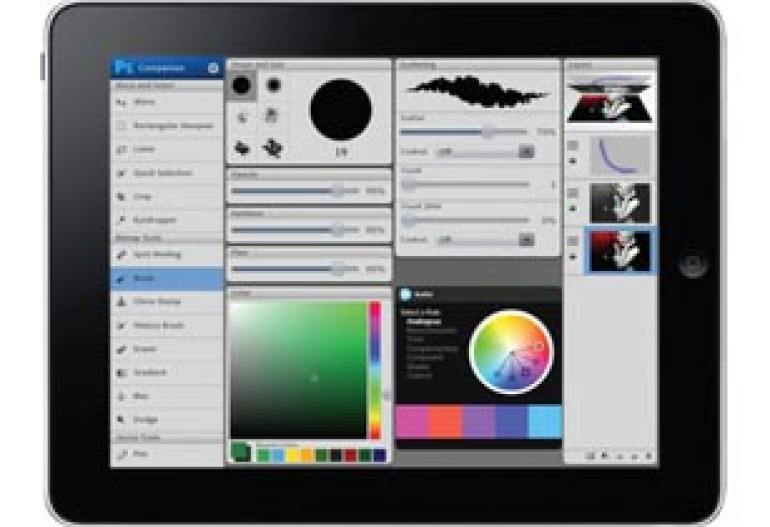Select the hard round brush preset
Screen dimensions: 770x527
241,85
